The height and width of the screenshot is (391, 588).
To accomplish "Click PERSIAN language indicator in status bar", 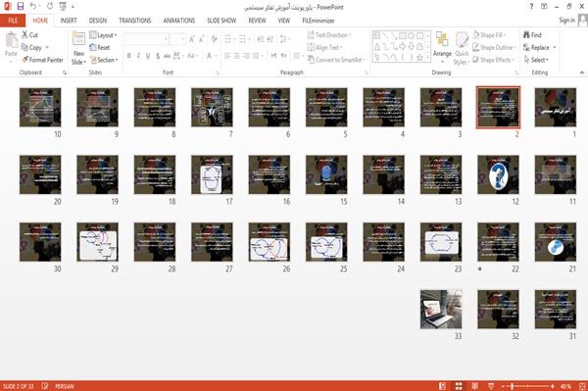I will pyautogui.click(x=65, y=386).
